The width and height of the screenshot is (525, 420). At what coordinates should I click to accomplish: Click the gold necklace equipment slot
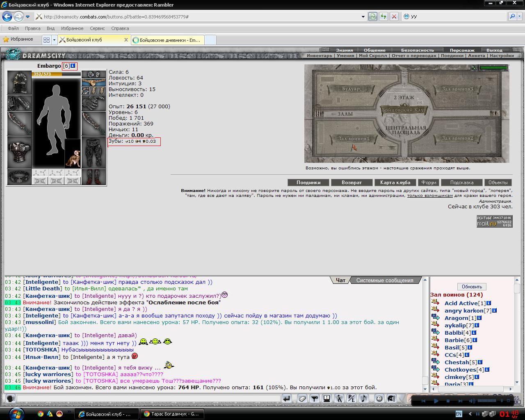[94, 82]
